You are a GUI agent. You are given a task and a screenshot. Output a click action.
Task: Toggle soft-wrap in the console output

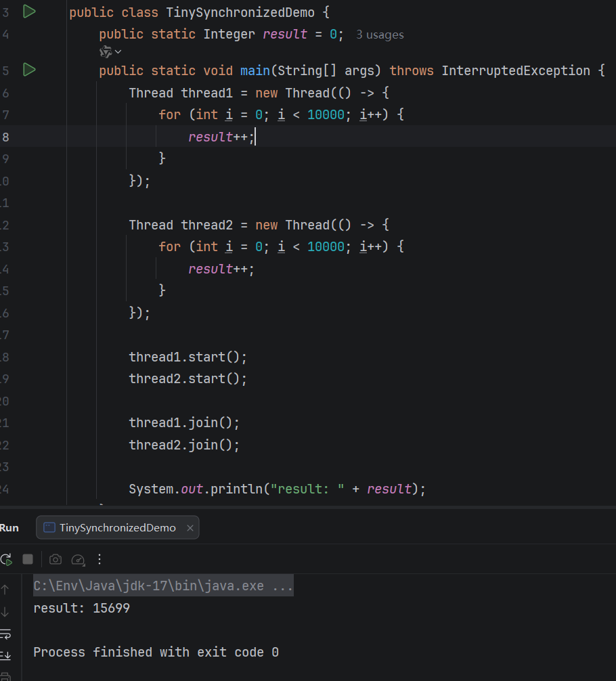(5, 634)
